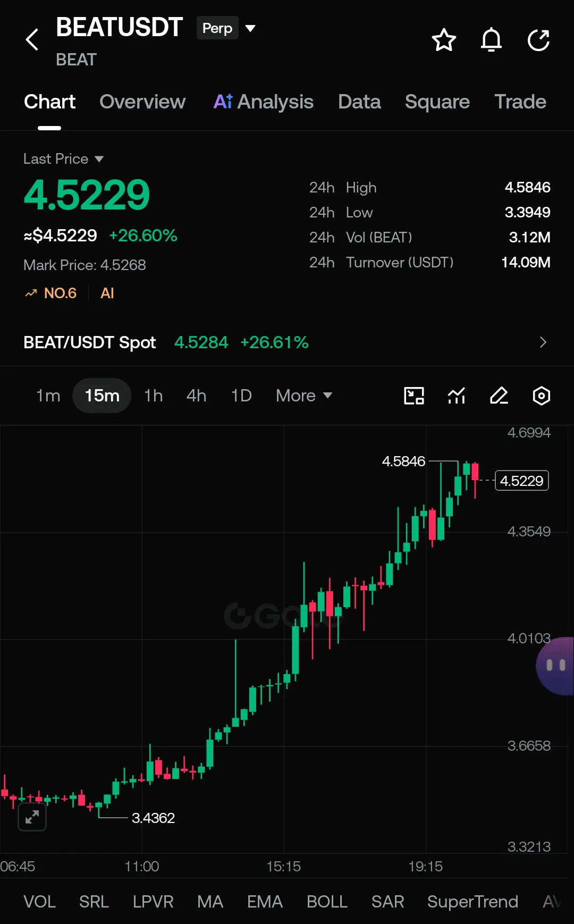This screenshot has width=574, height=924.
Task: Tap the NO.6 trending rank badge
Action: coord(51,293)
